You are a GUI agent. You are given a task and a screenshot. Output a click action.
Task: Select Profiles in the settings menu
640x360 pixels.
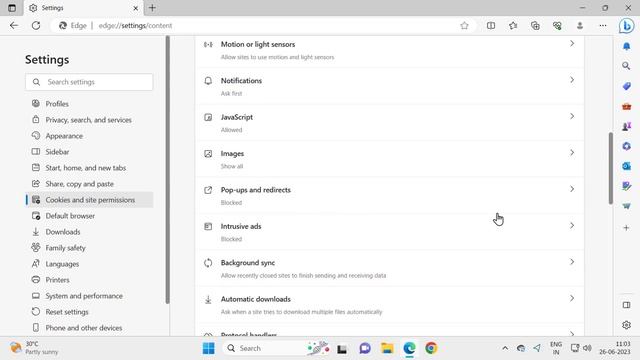pyautogui.click(x=89, y=104)
